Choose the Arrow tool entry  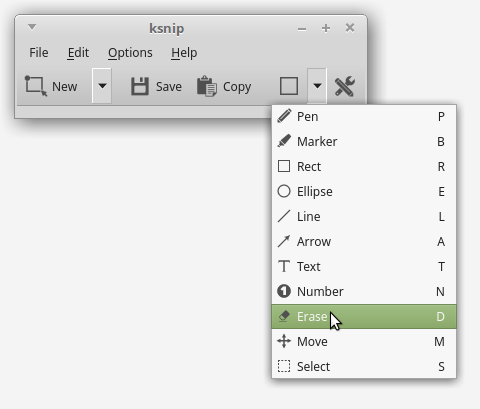[364, 242]
